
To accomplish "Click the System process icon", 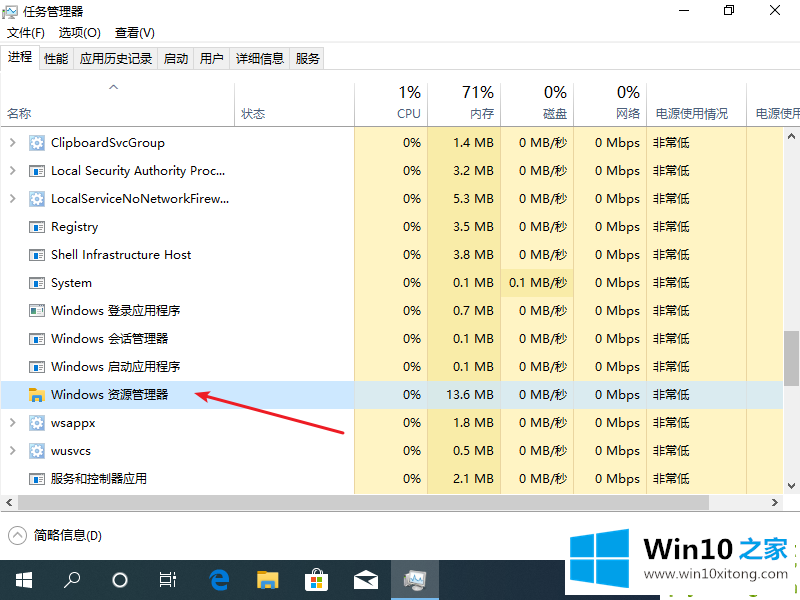I will [37, 283].
